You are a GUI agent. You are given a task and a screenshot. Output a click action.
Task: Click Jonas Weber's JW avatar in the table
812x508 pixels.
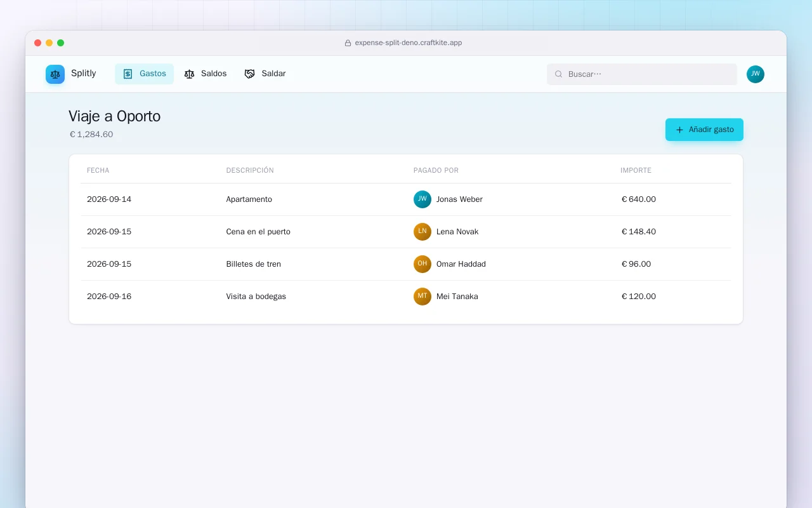click(x=422, y=199)
